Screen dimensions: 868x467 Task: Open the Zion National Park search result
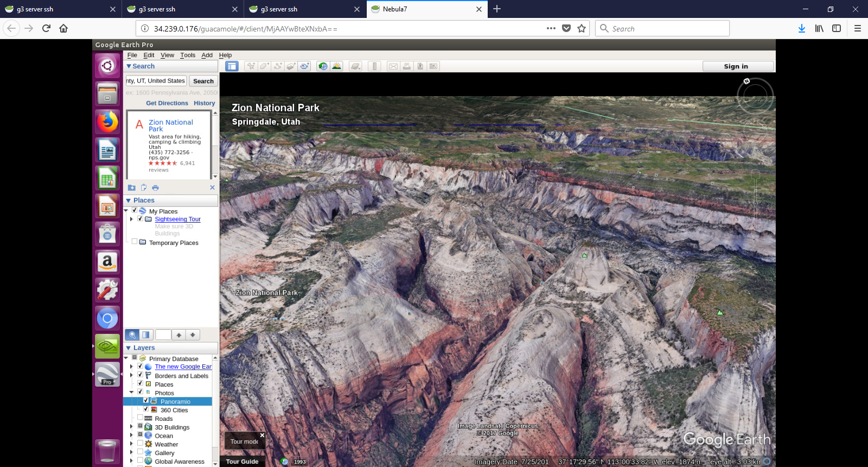pos(171,125)
